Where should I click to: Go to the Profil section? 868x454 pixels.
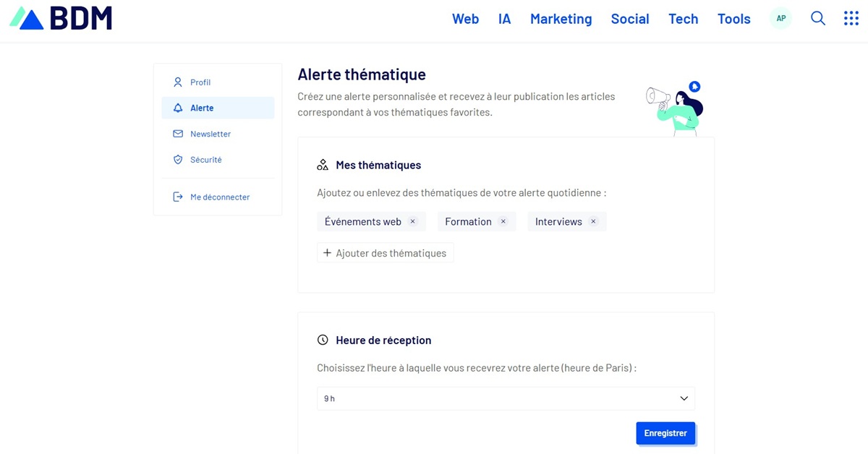218,82
